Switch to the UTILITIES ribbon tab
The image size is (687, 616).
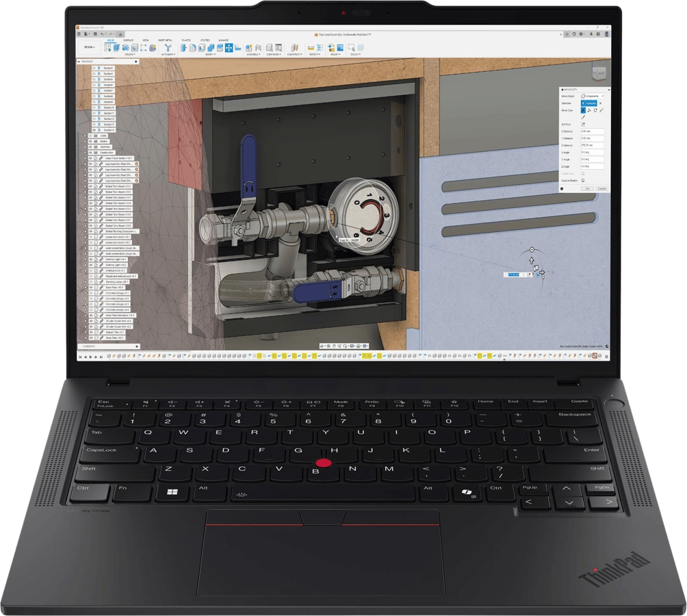click(205, 40)
